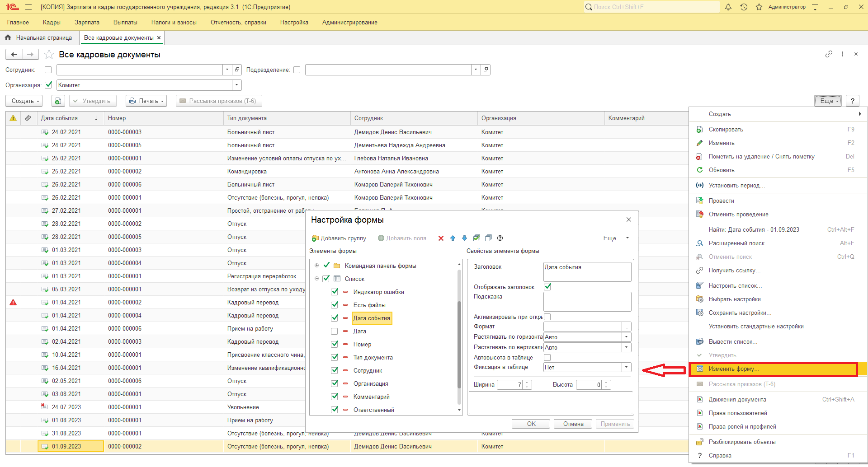Click the search field Поиск Ctrl+Shift+F
Viewport: 868px width, 467px height.
click(651, 7)
